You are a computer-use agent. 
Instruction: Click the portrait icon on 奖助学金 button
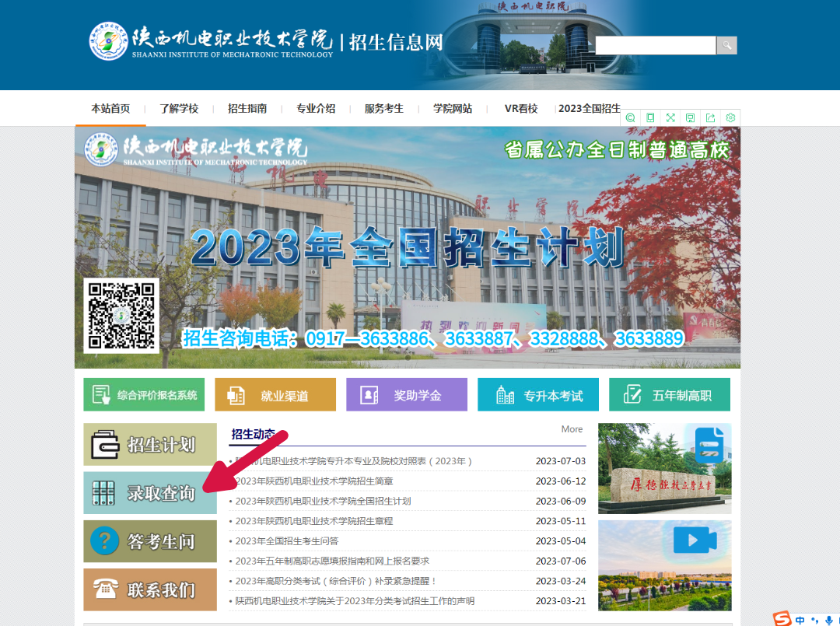[369, 395]
